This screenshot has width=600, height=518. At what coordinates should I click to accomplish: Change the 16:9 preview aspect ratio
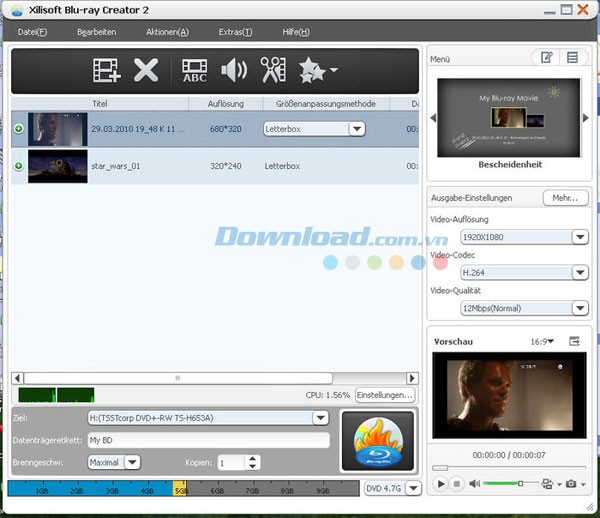pyautogui.click(x=542, y=341)
